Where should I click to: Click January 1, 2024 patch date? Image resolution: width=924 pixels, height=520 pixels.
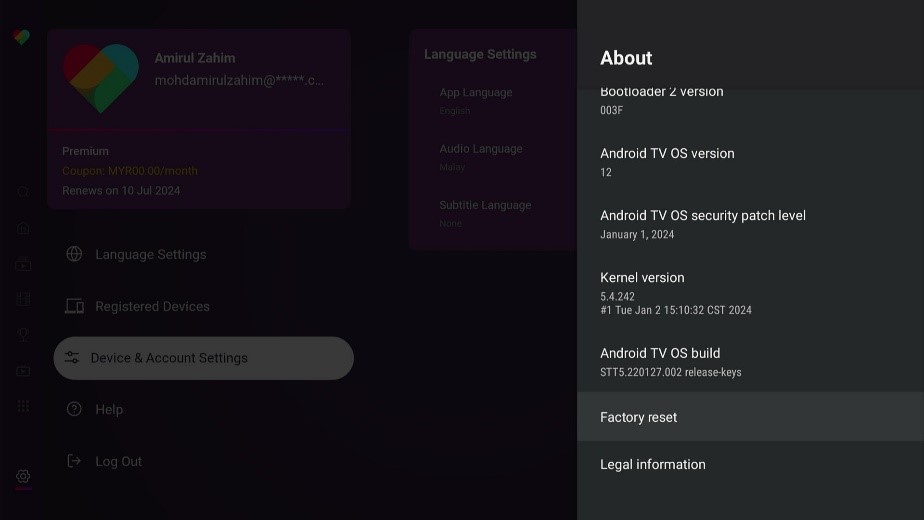tap(637, 235)
